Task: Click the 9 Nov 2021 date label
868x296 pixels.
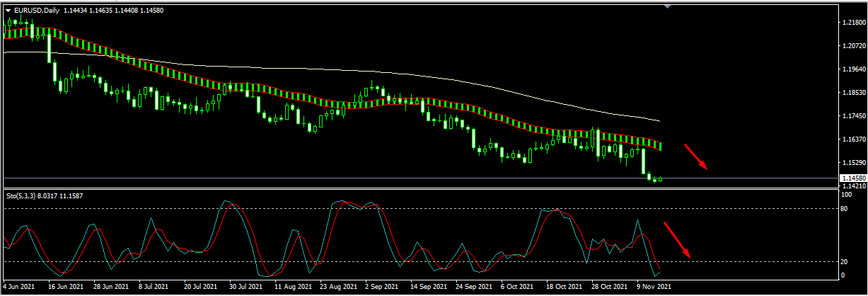Action: pos(653,288)
